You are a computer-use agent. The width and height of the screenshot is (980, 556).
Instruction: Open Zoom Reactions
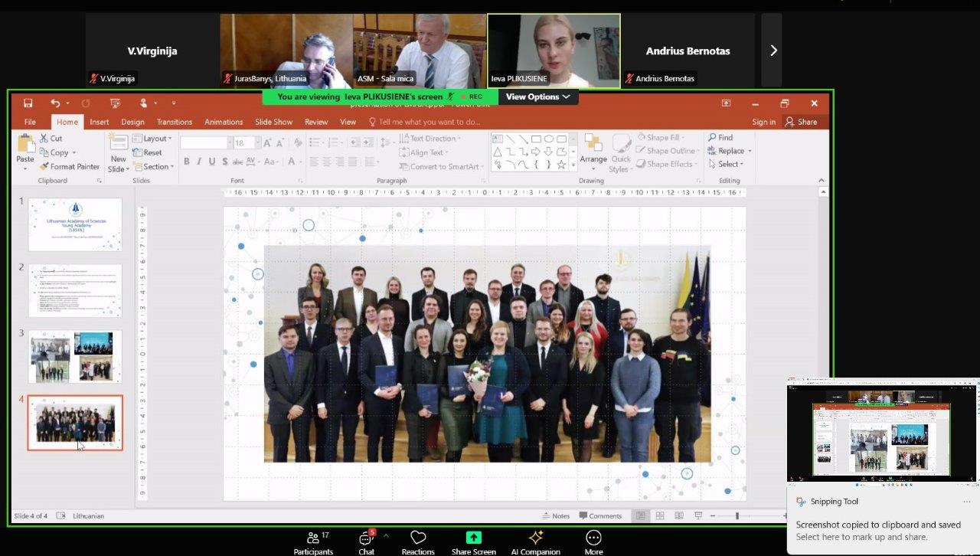pos(418,542)
